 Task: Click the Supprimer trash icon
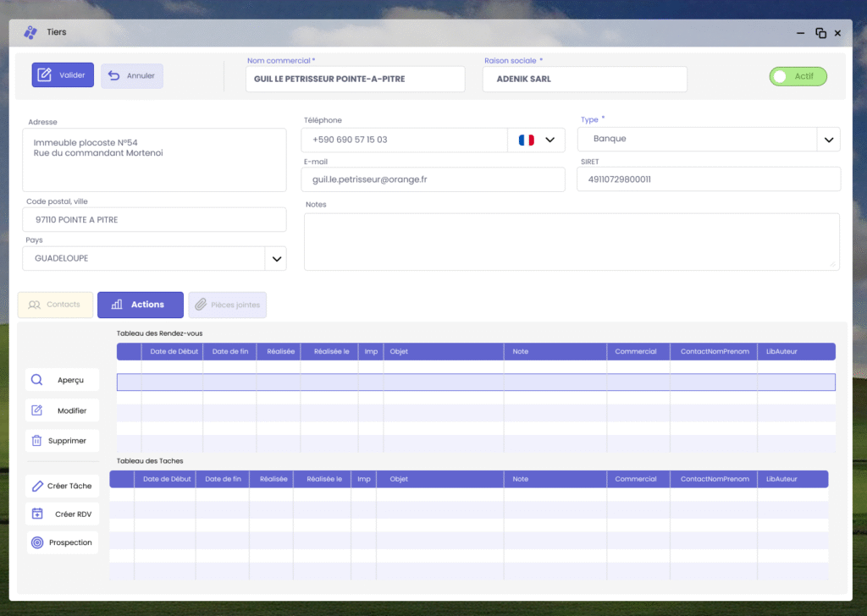37,441
